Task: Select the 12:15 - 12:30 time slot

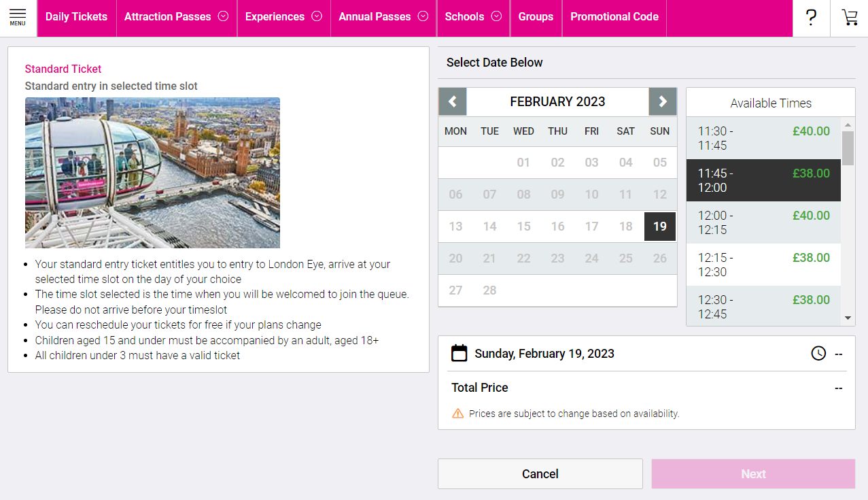Action: (x=763, y=265)
